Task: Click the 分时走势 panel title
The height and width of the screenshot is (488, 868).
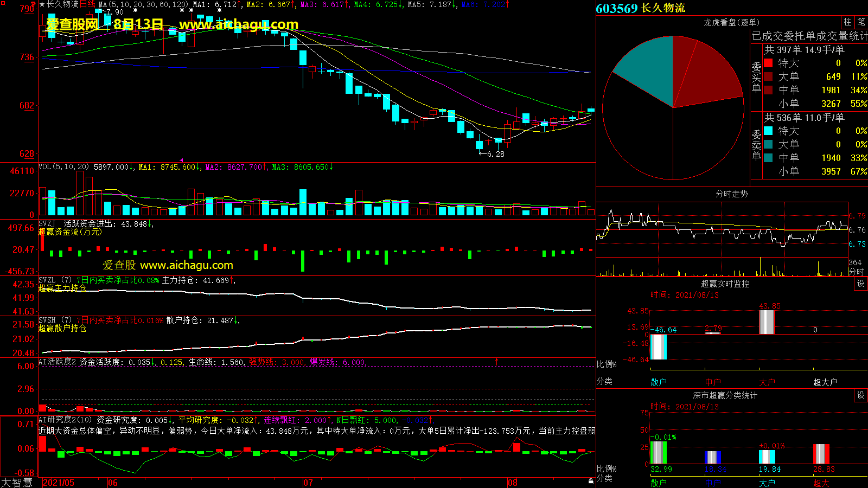Action: click(731, 194)
